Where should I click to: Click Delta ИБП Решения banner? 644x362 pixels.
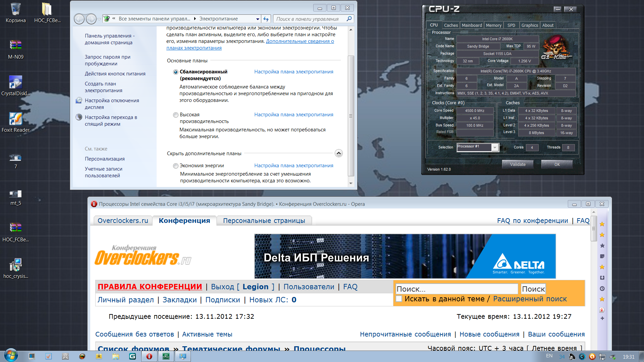pyautogui.click(x=405, y=256)
